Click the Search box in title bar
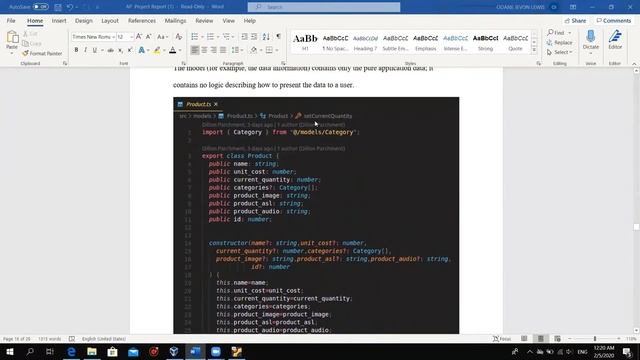 coord(324,7)
